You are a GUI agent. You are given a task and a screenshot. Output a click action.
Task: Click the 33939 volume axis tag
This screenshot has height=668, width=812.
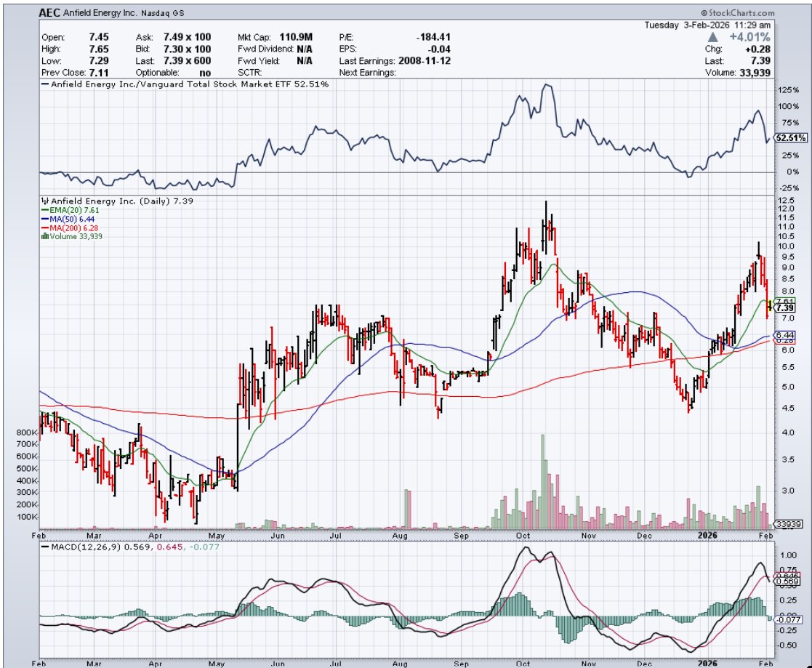click(x=788, y=525)
